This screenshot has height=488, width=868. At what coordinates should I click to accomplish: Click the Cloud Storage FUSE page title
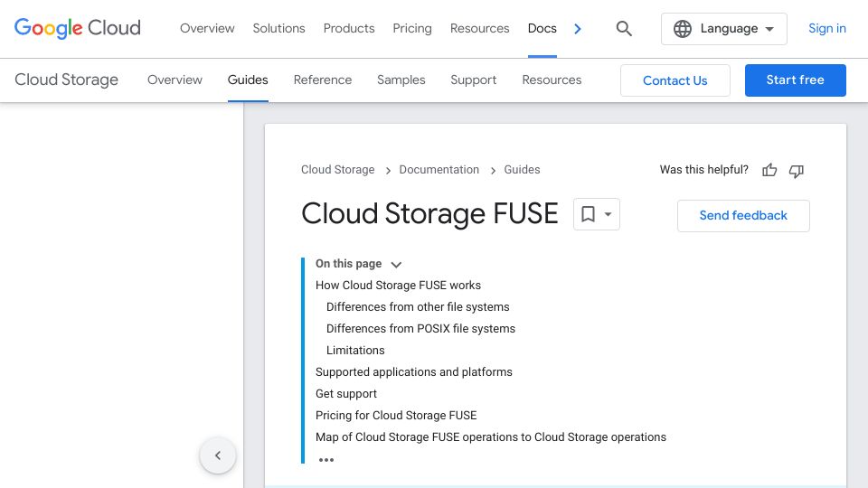(x=429, y=213)
